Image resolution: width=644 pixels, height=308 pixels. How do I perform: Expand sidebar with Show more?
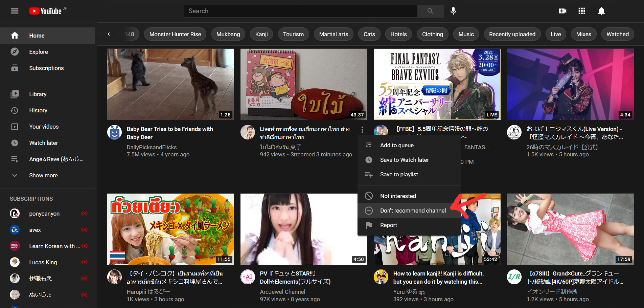(47, 175)
